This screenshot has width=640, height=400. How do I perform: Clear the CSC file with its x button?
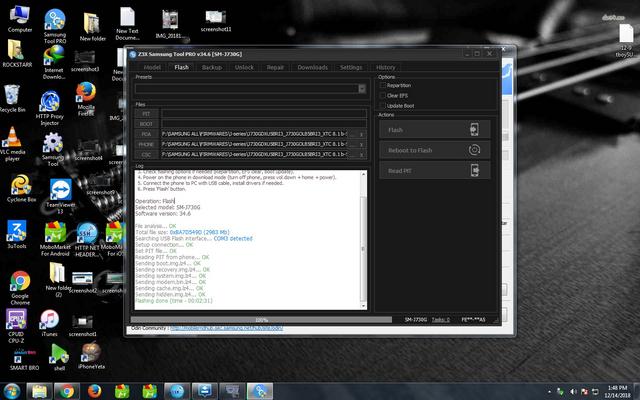(361, 155)
